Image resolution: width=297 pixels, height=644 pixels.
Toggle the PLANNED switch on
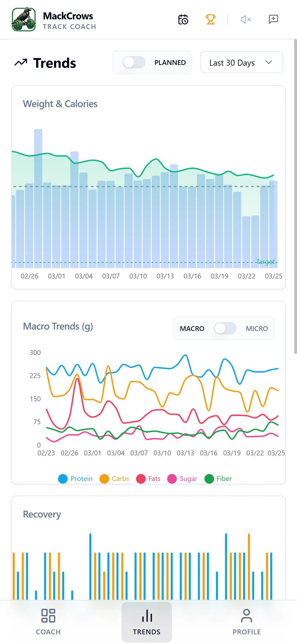pos(134,62)
